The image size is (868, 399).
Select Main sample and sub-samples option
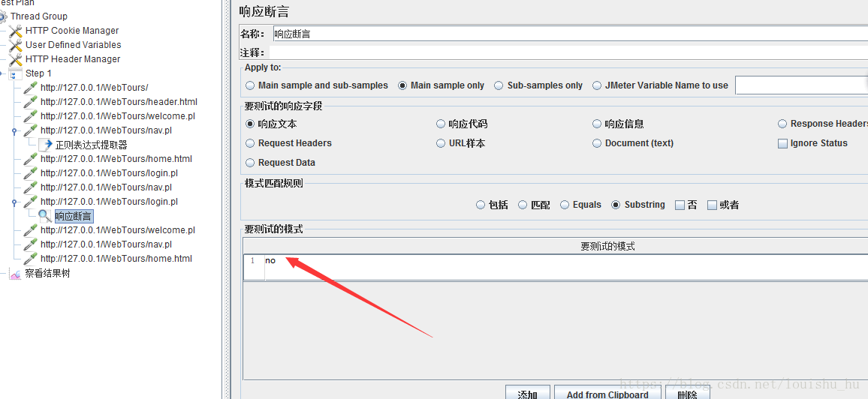click(x=250, y=85)
